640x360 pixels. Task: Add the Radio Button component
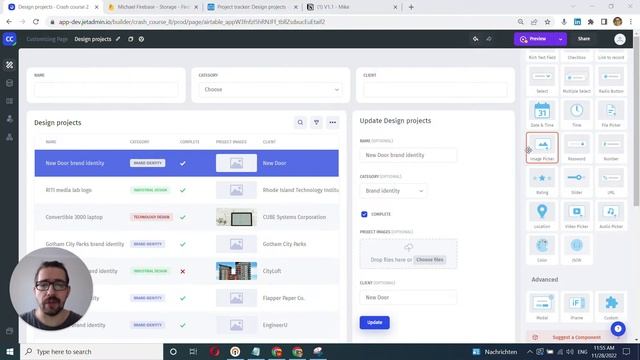pyautogui.click(x=611, y=80)
